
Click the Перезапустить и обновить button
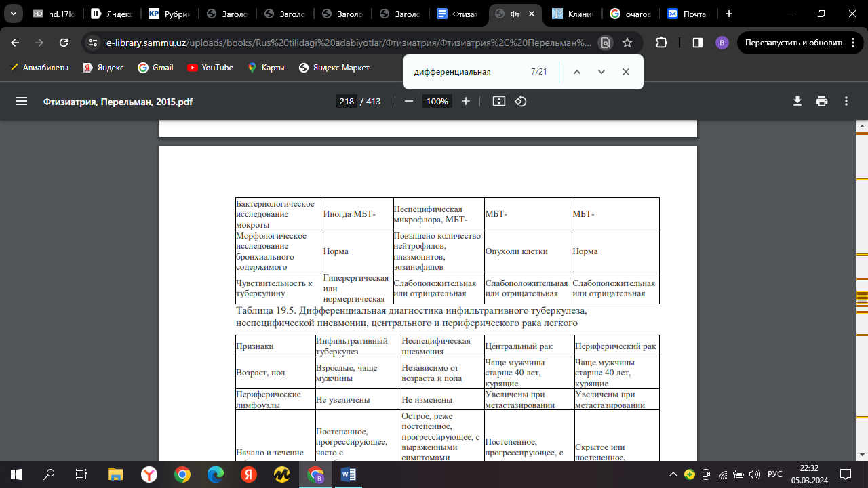click(800, 43)
